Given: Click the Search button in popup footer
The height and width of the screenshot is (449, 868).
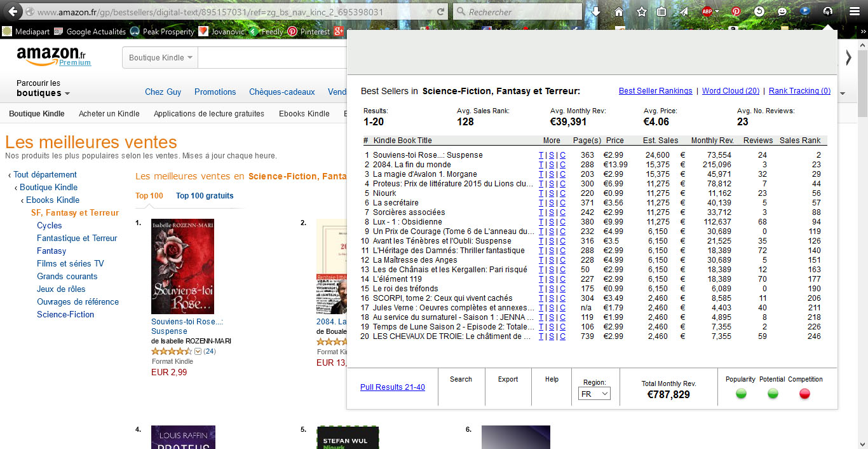Looking at the screenshot, I should pyautogui.click(x=461, y=379).
